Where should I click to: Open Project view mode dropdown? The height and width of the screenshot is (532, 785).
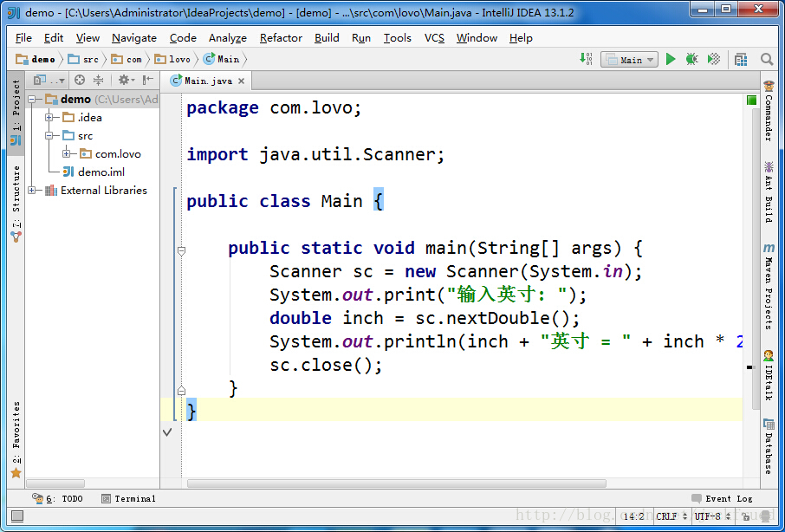49,80
